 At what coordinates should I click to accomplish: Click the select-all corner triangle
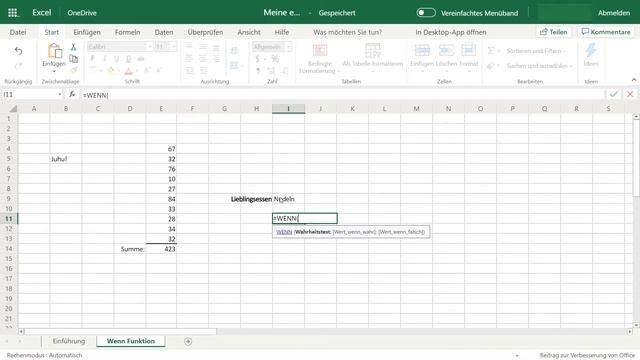pos(13,109)
